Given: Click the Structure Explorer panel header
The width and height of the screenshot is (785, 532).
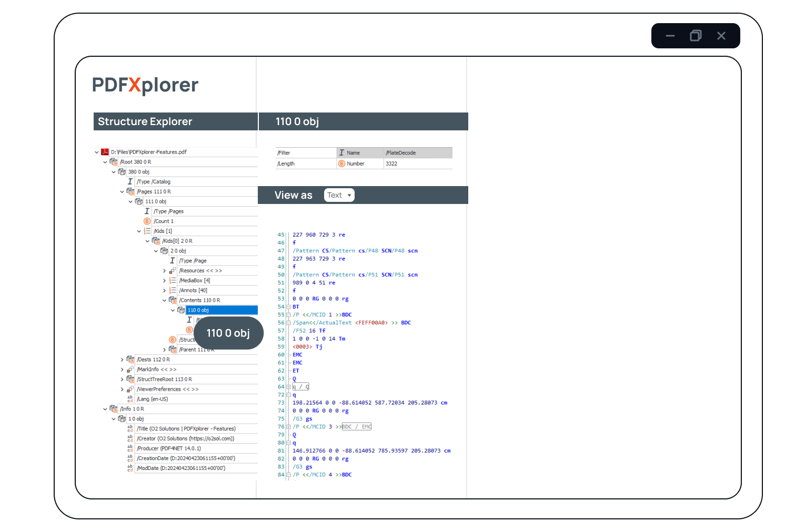Looking at the screenshot, I should (176, 121).
